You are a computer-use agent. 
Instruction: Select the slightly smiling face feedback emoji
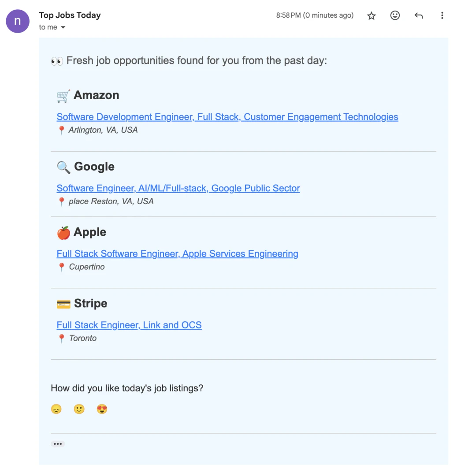[79, 409]
